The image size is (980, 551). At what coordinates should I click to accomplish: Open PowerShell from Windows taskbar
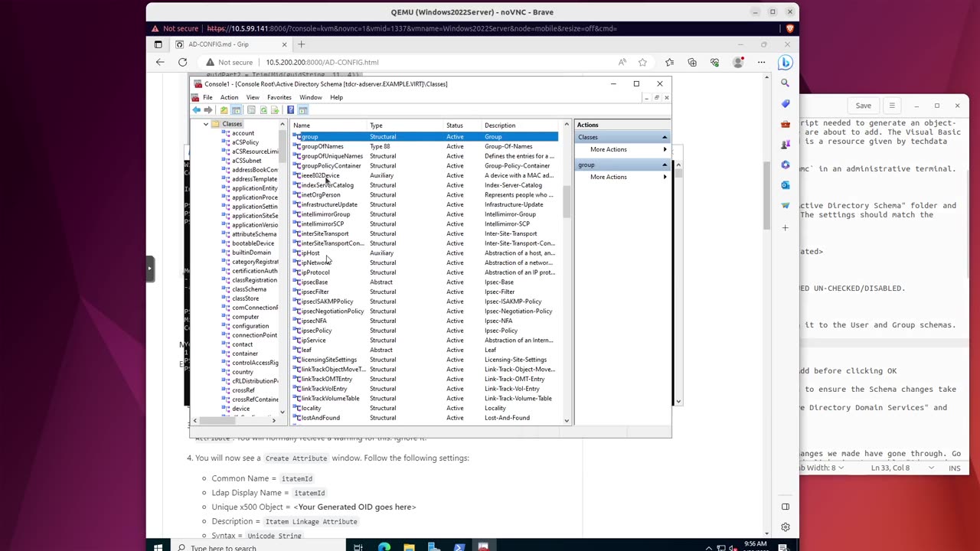pos(459,546)
